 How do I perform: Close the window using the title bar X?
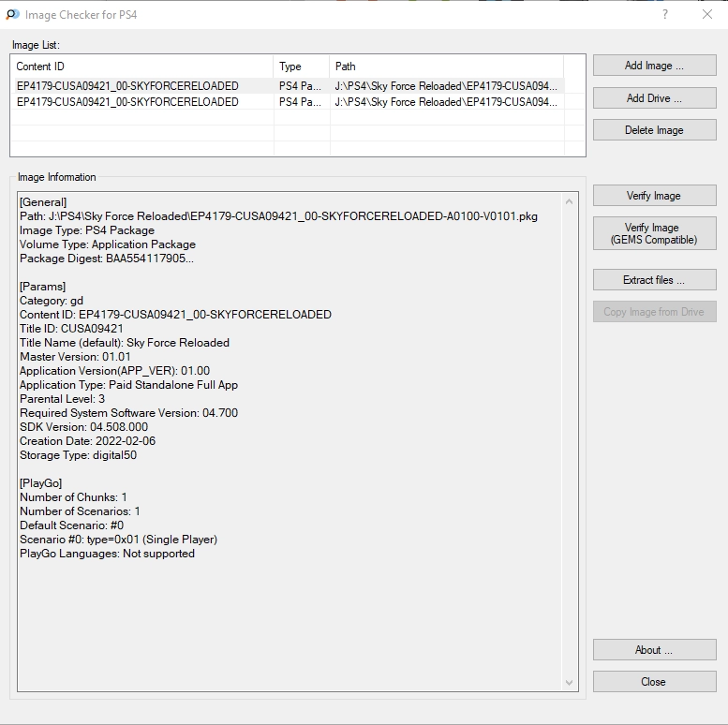tap(706, 14)
